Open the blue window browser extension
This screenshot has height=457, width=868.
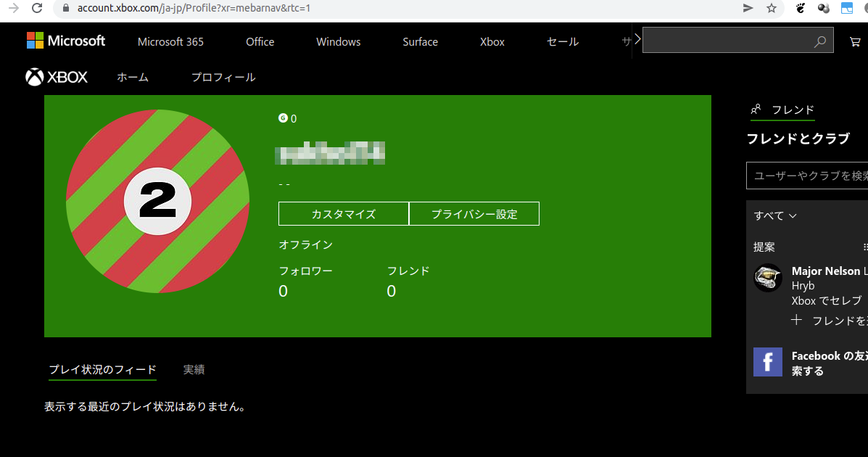(847, 8)
